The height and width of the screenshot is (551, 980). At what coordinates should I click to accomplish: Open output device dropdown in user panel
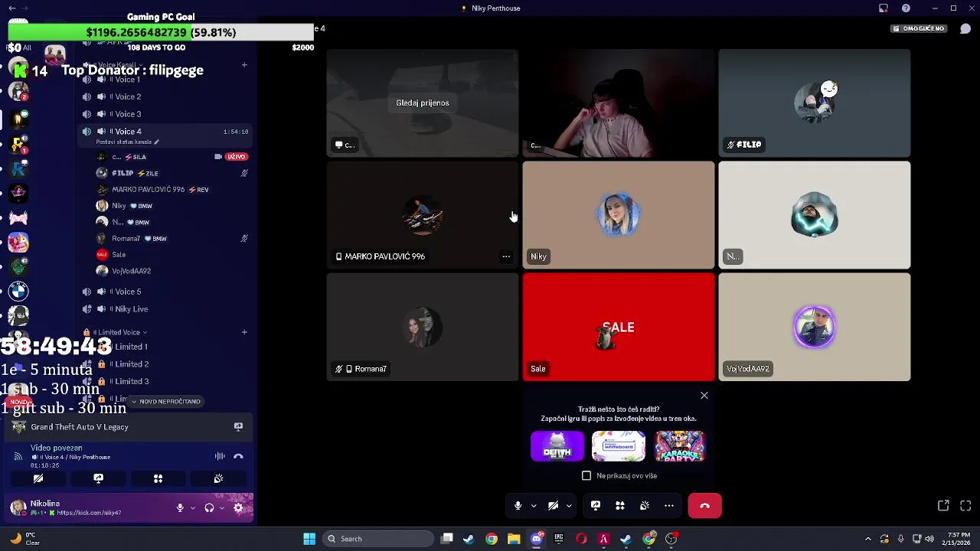point(222,507)
